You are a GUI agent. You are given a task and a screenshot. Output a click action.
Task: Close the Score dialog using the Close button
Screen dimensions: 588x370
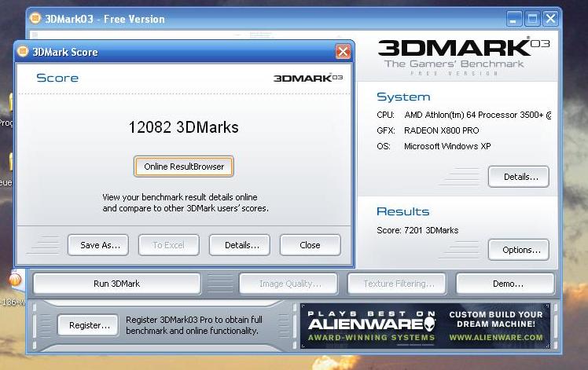click(311, 245)
